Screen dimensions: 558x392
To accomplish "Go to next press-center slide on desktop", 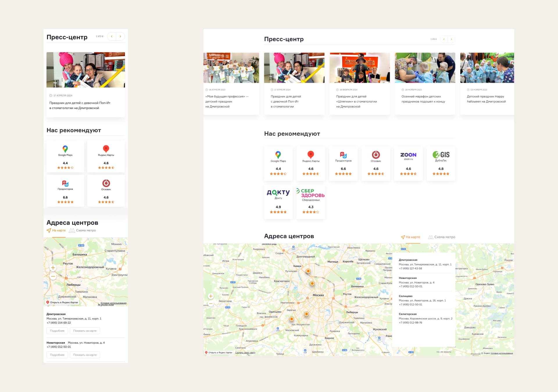I will (x=451, y=39).
